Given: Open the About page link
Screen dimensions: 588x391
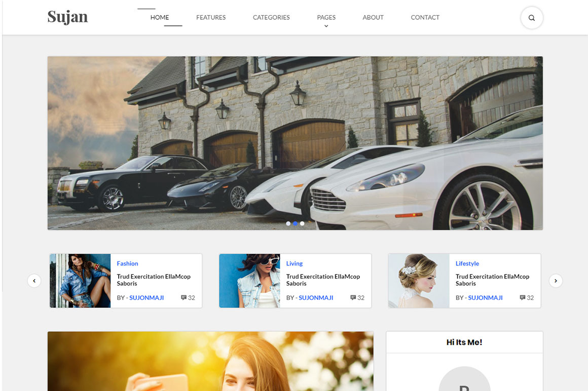Looking at the screenshot, I should click(x=373, y=17).
